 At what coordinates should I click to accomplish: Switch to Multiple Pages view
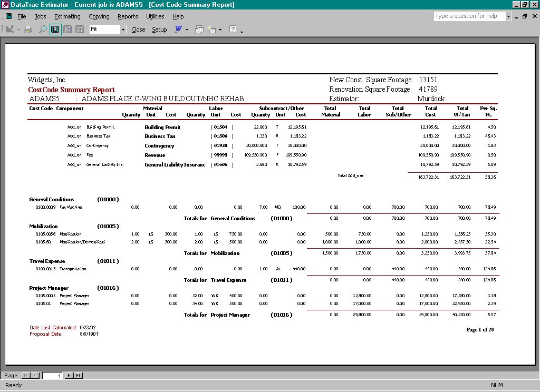click(x=80, y=30)
